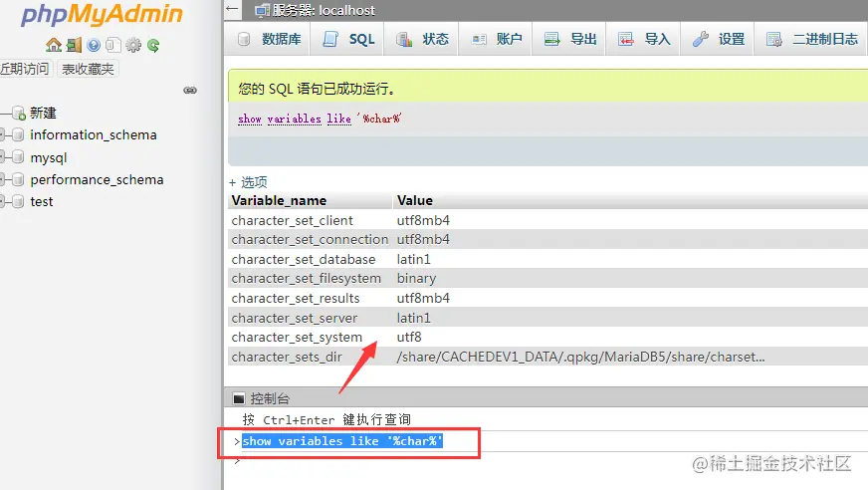Click the console icon beside 控制台
The height and width of the screenshot is (490, 868).
pos(239,398)
